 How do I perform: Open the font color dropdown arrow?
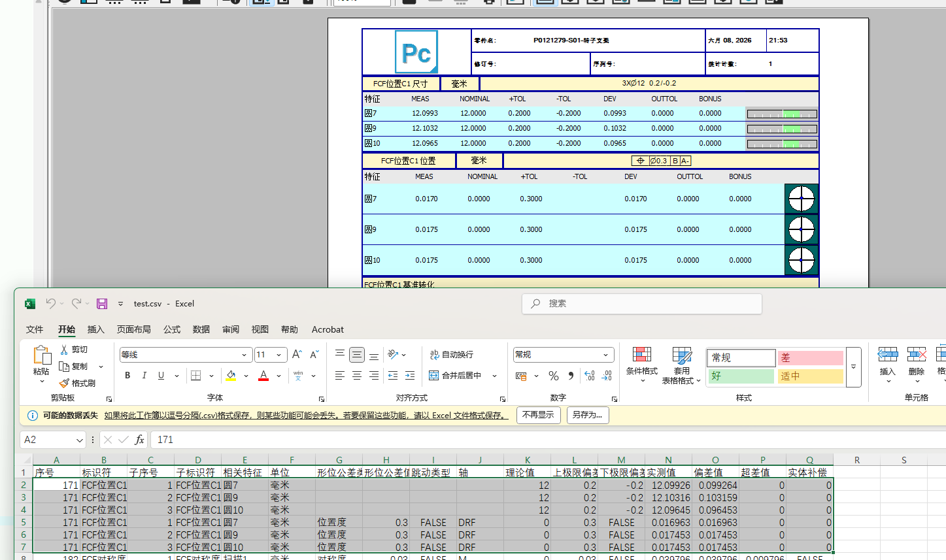coord(279,376)
